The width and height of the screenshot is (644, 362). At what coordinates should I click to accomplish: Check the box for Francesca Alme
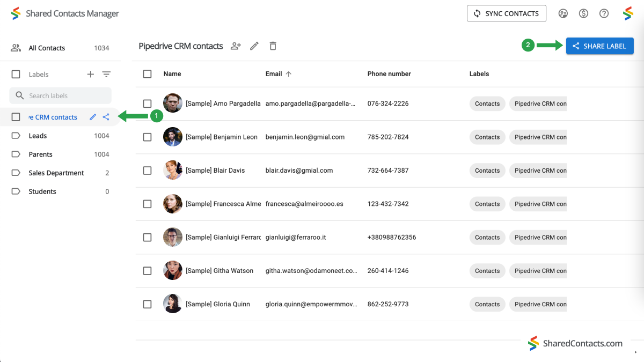pyautogui.click(x=147, y=204)
